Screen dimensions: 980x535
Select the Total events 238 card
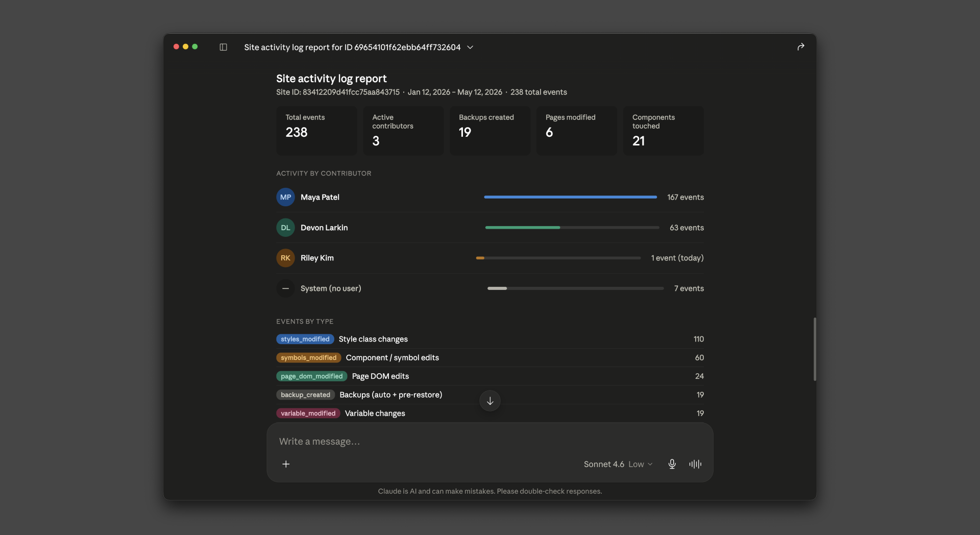tap(316, 131)
